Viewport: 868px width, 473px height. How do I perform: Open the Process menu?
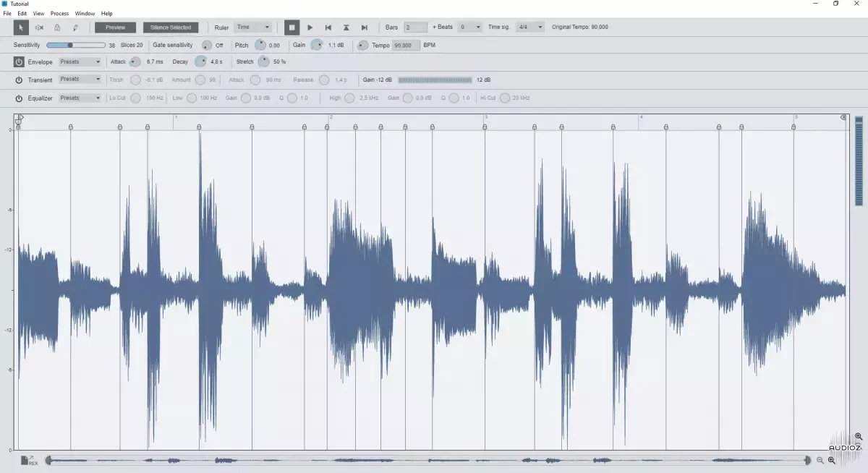(x=59, y=14)
